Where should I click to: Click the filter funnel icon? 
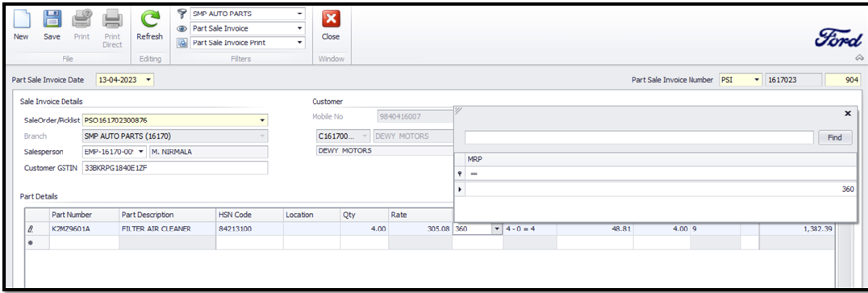click(x=182, y=14)
